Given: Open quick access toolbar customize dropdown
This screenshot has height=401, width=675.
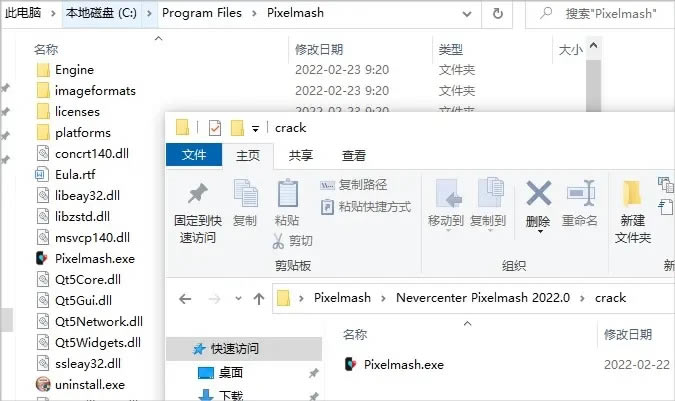Looking at the screenshot, I should [x=255, y=129].
